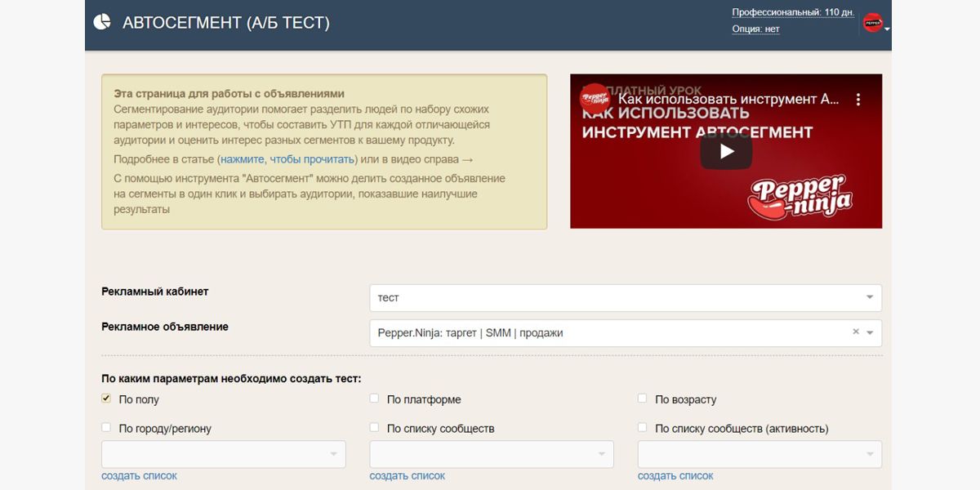This screenshot has width=980, height=490.
Task: Expand the 'Рекламное объявление' dropdown
Action: [x=626, y=333]
